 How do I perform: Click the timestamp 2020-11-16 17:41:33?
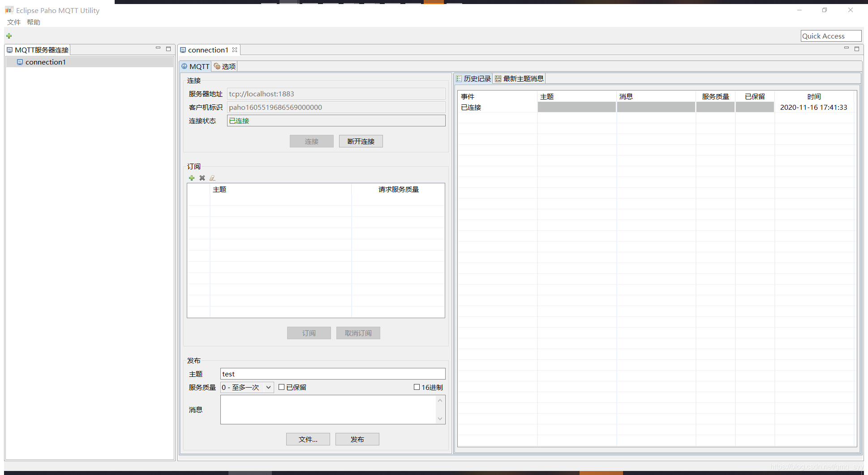click(814, 107)
